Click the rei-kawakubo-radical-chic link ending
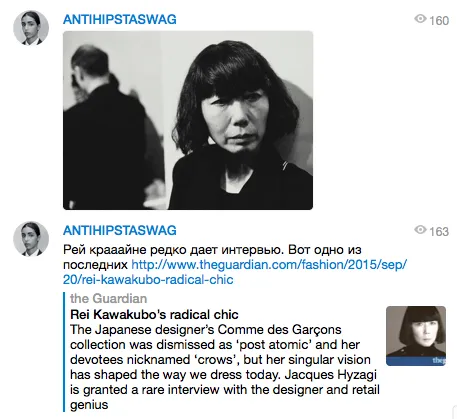Image resolution: width=457 pixels, height=419 pixels. [x=148, y=280]
